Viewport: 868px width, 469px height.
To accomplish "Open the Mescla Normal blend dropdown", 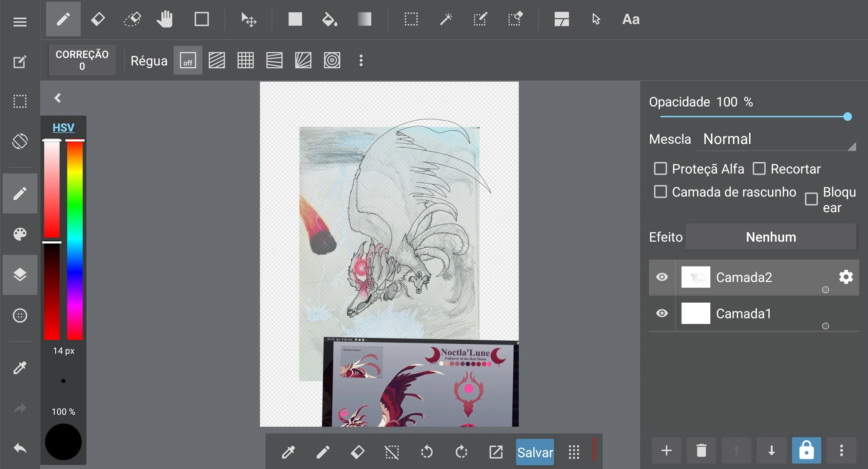I will tap(776, 140).
